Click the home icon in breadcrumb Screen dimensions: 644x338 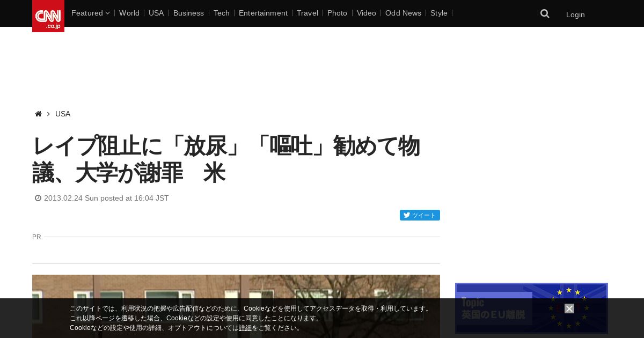point(38,114)
